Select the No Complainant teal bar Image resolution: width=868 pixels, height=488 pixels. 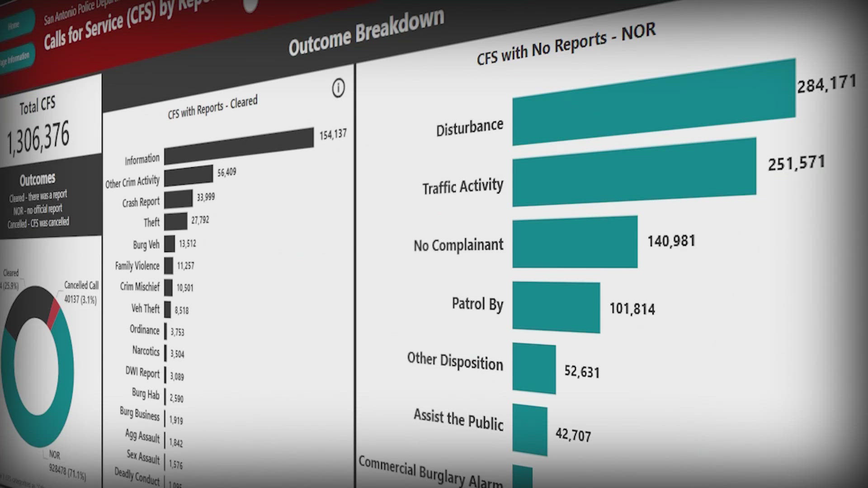575,242
